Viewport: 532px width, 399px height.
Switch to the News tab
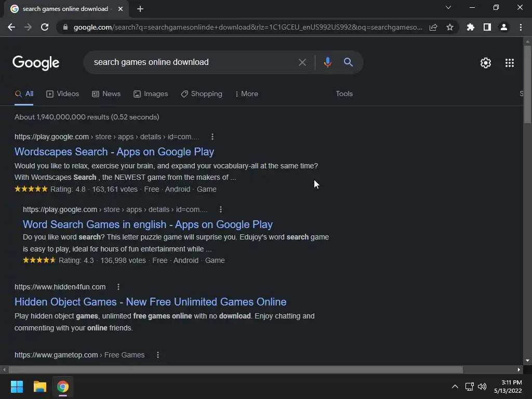(106, 94)
